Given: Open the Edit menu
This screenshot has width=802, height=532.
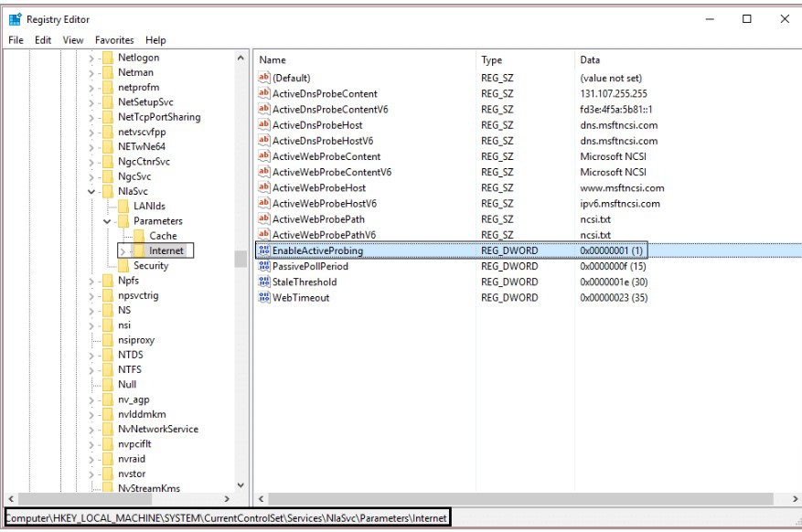Looking at the screenshot, I should tap(43, 40).
